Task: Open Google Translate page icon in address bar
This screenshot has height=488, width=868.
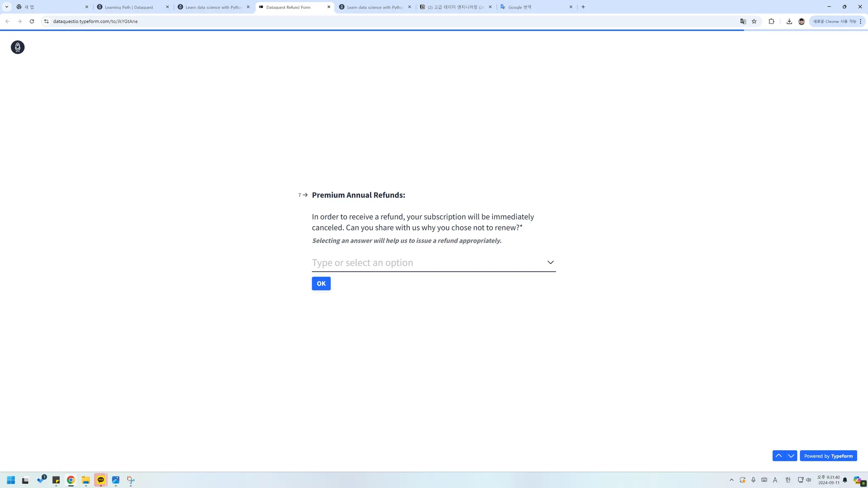Action: pos(743,21)
